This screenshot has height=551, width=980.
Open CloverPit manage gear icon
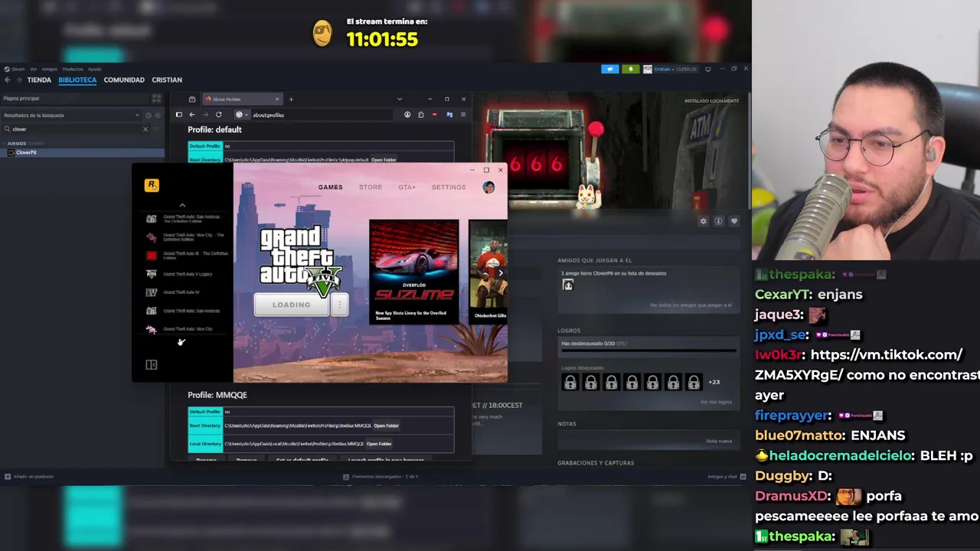[703, 221]
